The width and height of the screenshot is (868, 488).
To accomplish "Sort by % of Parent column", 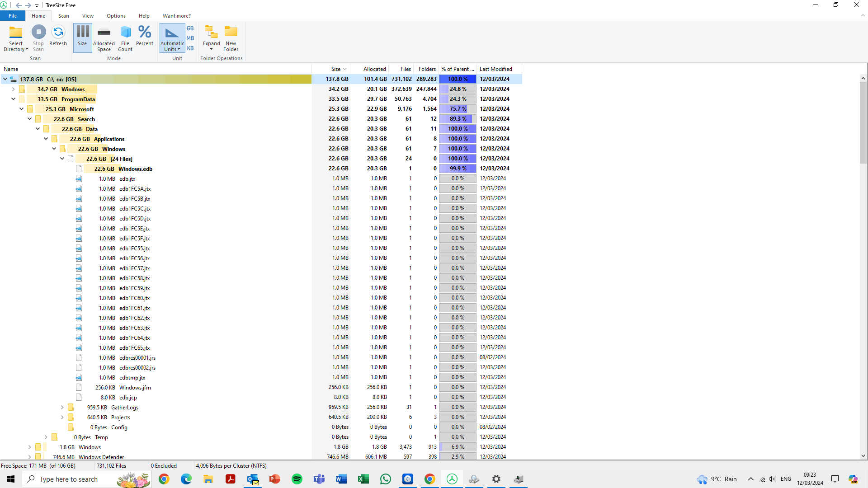I will click(x=458, y=69).
